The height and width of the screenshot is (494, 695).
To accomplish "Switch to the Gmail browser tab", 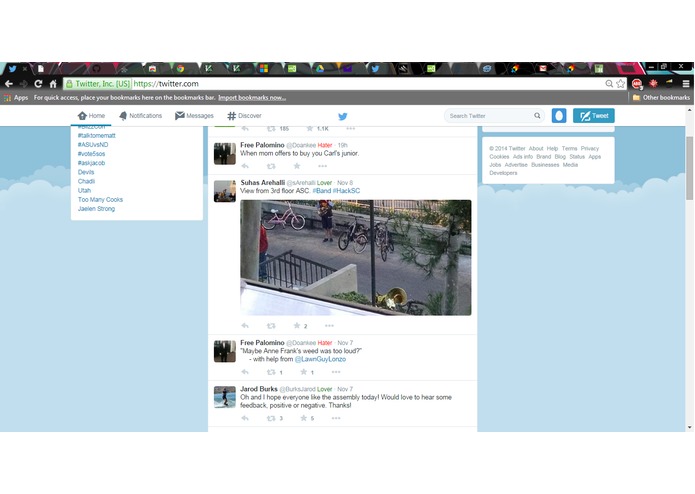I will tap(543, 68).
